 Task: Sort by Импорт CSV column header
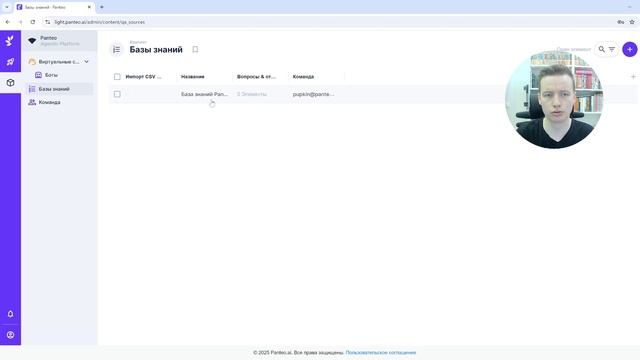coord(143,77)
